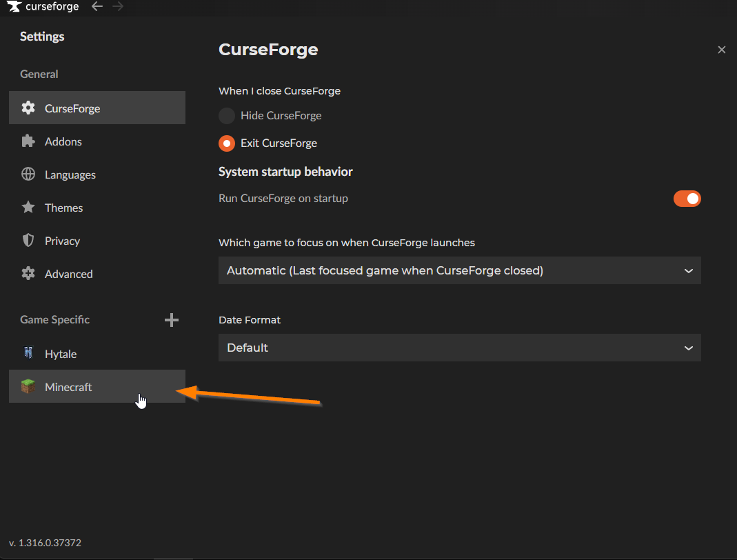Screen dimensions: 737x560
Task: Close the settings panel with X
Action: coord(722,50)
